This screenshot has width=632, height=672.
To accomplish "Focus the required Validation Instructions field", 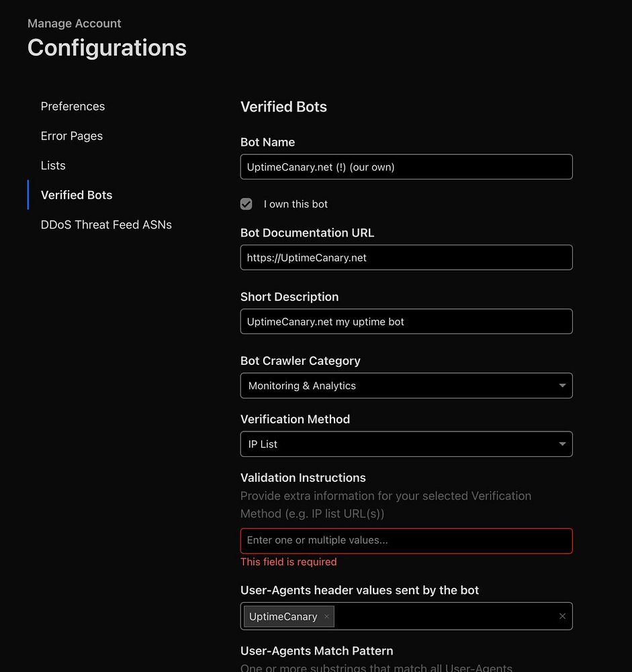I will [x=406, y=541].
